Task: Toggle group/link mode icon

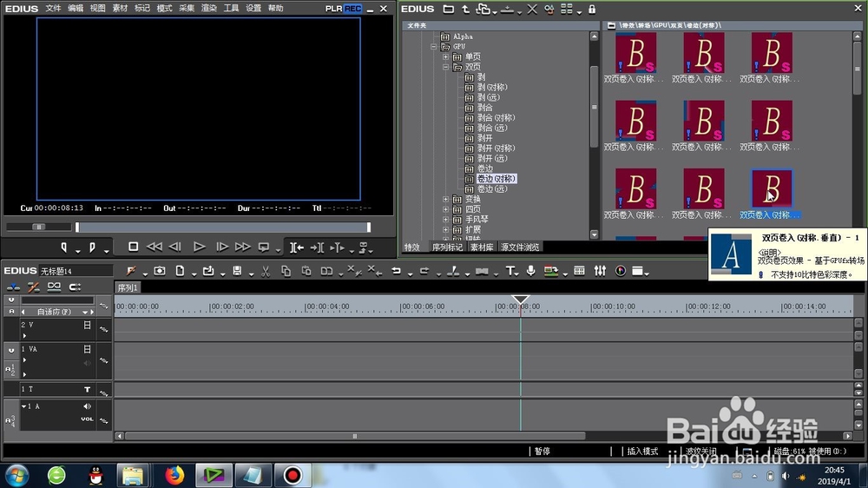Action: click(x=54, y=287)
